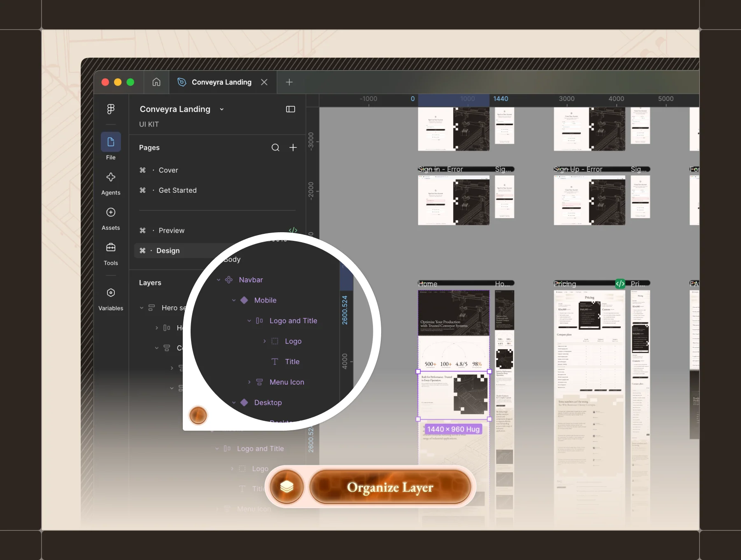Select the Navbar layer

251,280
